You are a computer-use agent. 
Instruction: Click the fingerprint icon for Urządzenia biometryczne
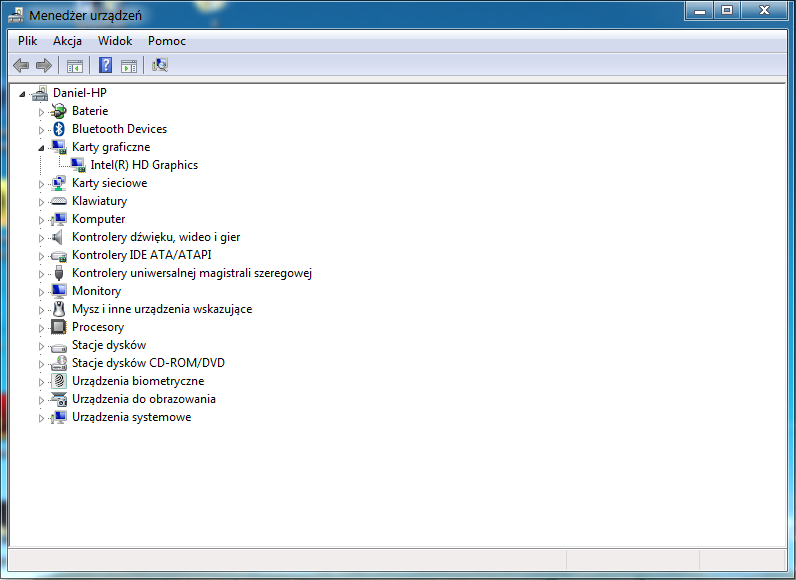point(59,381)
